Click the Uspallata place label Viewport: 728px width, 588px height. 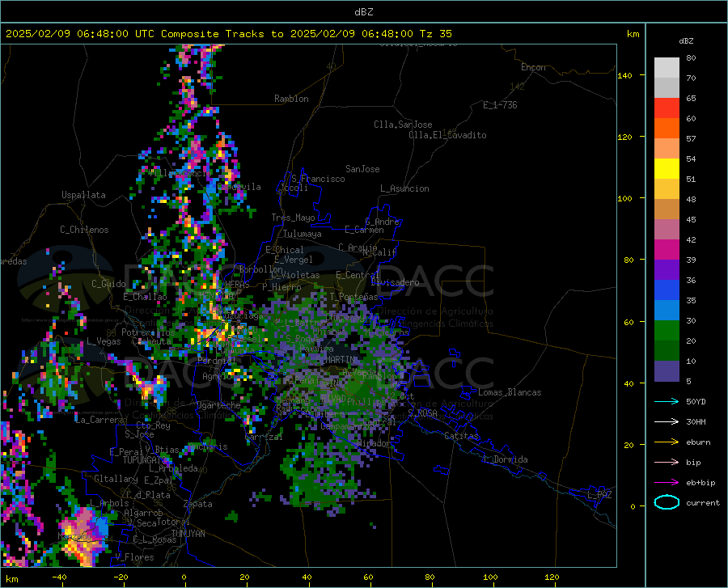tap(83, 195)
